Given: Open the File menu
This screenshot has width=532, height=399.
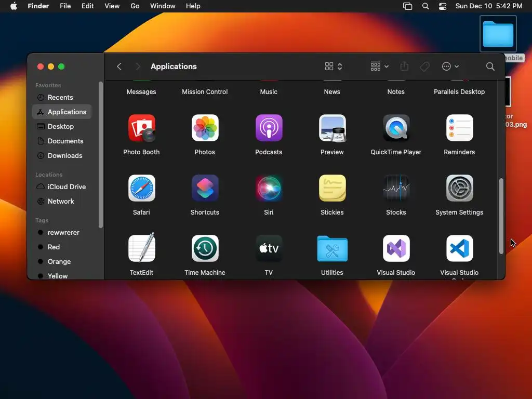Looking at the screenshot, I should (x=65, y=6).
